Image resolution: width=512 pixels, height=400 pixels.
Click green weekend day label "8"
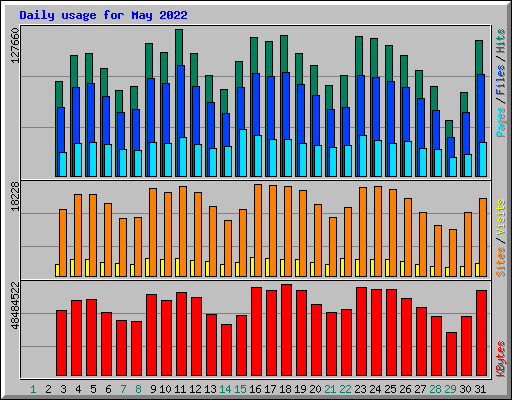[x=138, y=389]
